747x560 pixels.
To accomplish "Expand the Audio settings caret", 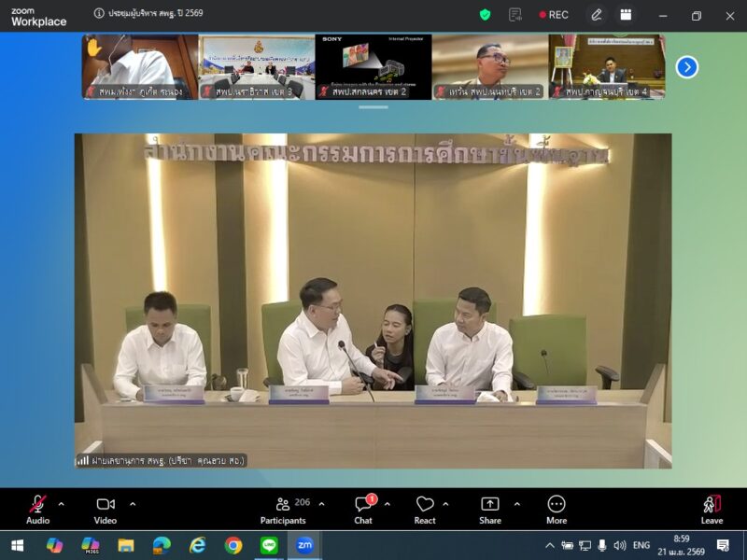I will click(x=62, y=504).
